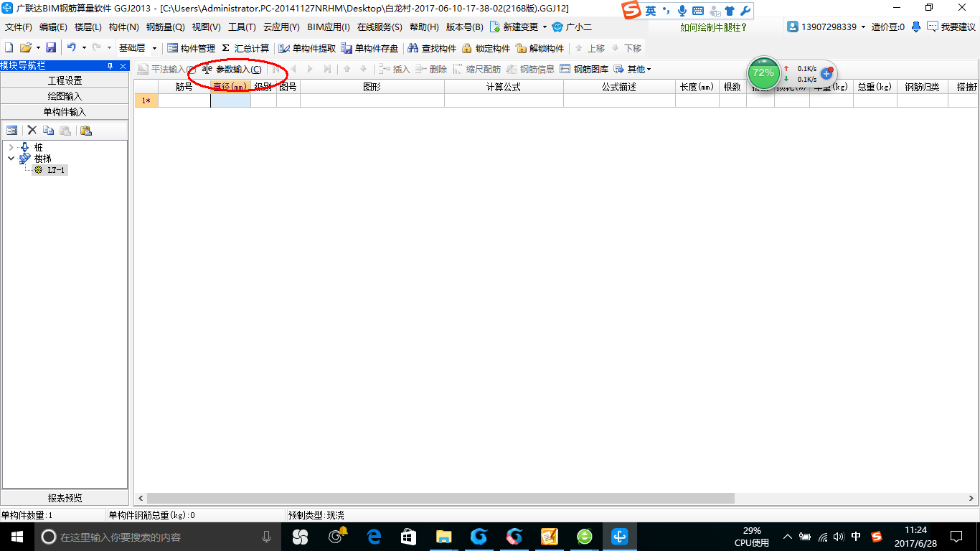This screenshot has width=980, height=551.
Task: Open the 版本号(B) menu
Action: coord(464,27)
